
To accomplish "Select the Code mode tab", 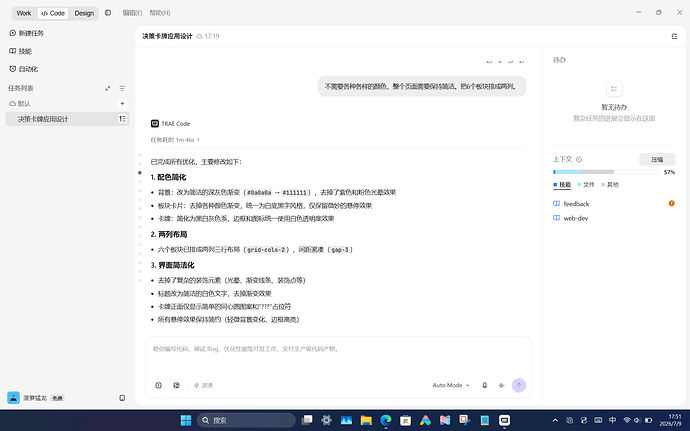I will pyautogui.click(x=53, y=13).
